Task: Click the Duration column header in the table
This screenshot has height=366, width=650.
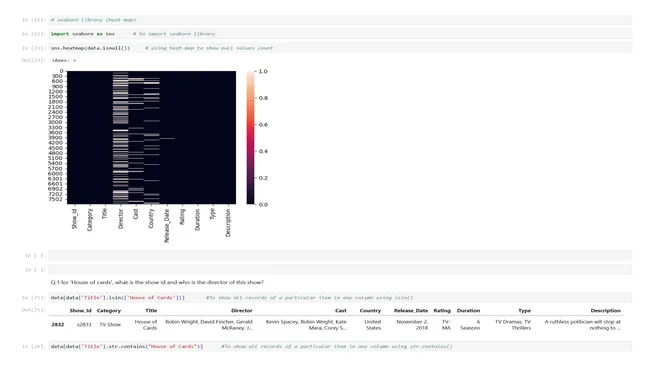Action: (x=468, y=310)
